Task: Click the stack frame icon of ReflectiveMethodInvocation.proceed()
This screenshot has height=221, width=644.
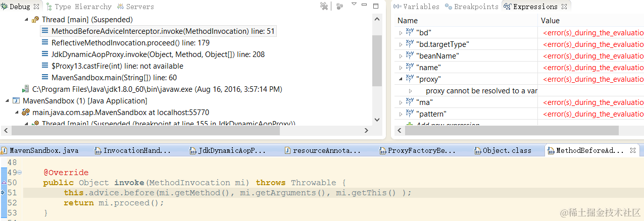Action: pyautogui.click(x=45, y=43)
